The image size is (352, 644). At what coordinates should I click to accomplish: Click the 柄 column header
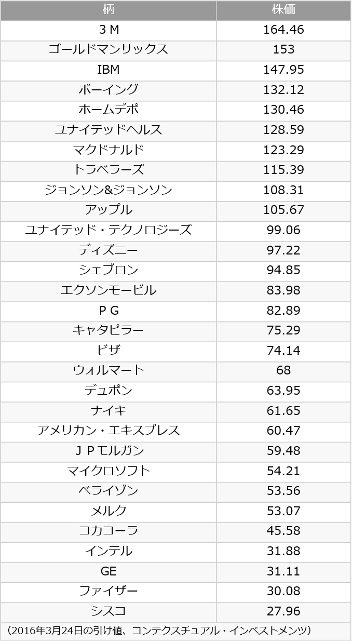click(109, 10)
